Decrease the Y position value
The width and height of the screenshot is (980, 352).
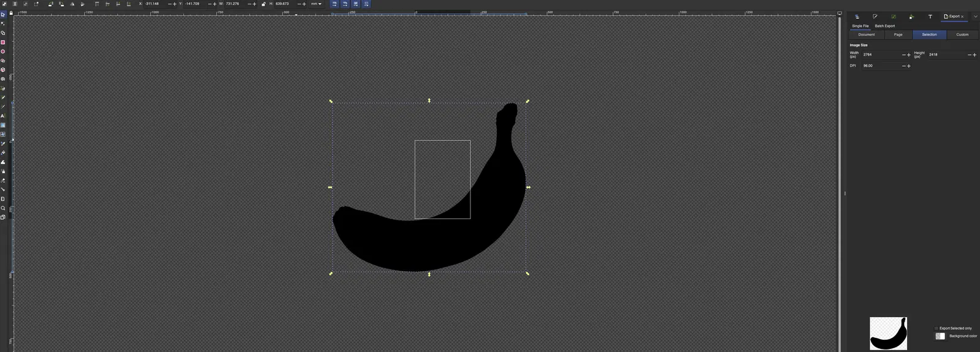[209, 4]
